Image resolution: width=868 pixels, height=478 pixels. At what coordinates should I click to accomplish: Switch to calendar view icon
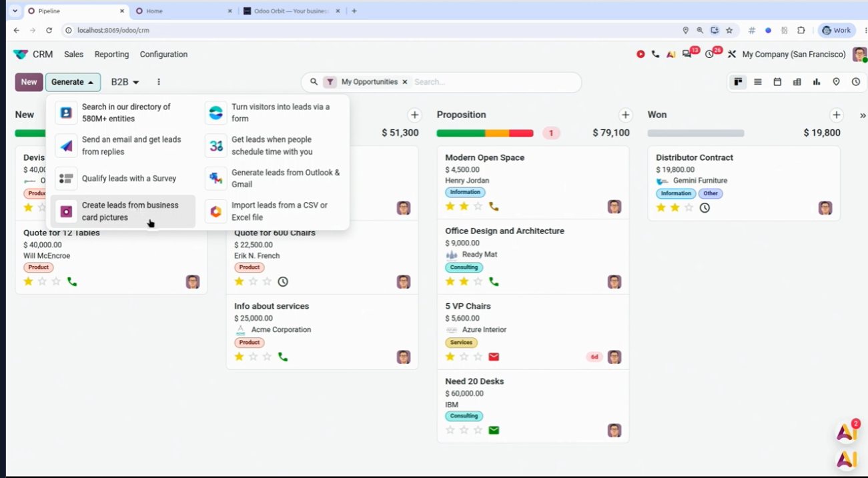click(x=777, y=82)
